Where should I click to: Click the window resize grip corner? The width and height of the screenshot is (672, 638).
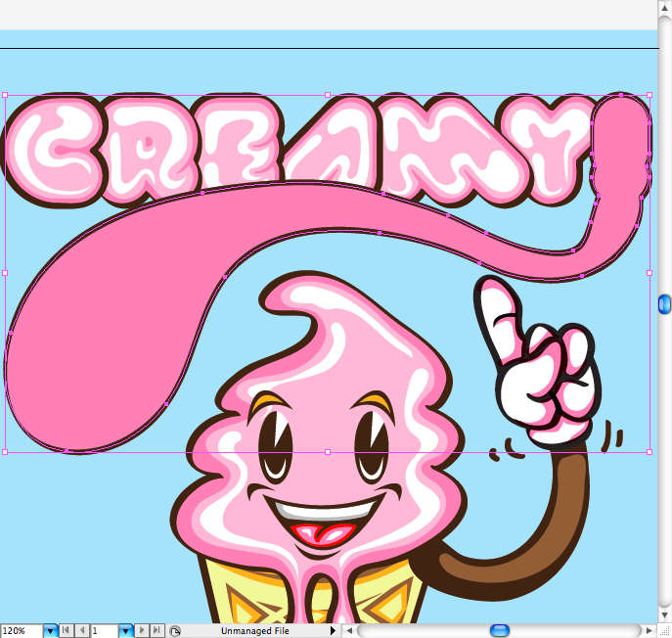(664, 631)
